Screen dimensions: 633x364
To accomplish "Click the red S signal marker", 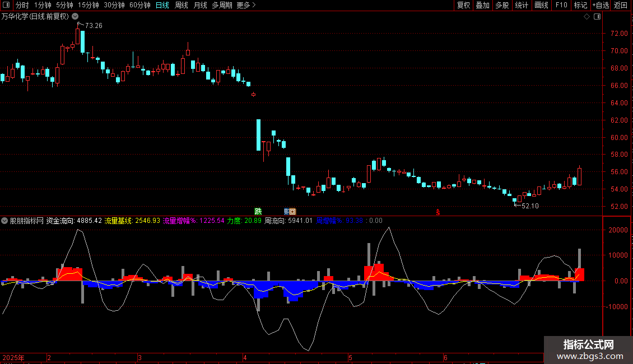I will point(437,212).
